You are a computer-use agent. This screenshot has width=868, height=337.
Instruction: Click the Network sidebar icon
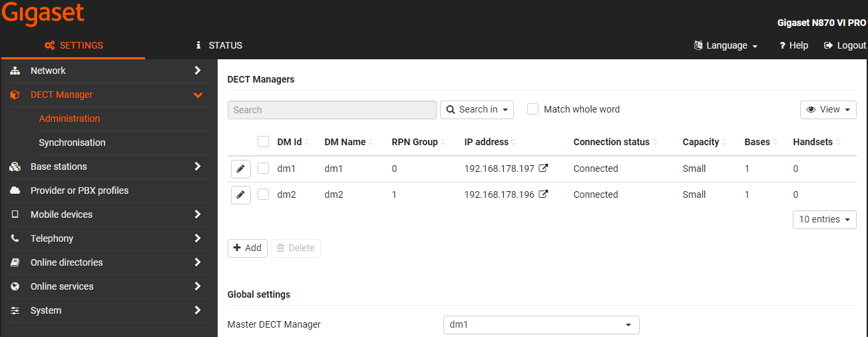click(15, 71)
